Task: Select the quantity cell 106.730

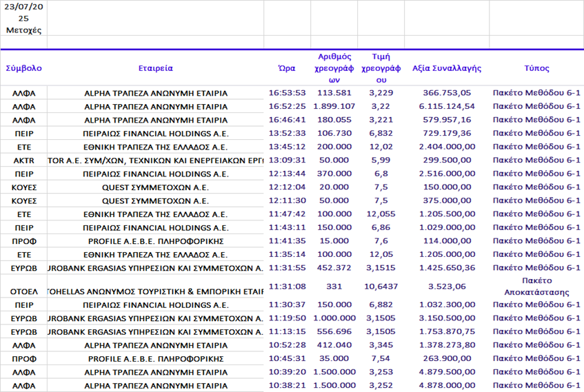Action: pos(334,133)
